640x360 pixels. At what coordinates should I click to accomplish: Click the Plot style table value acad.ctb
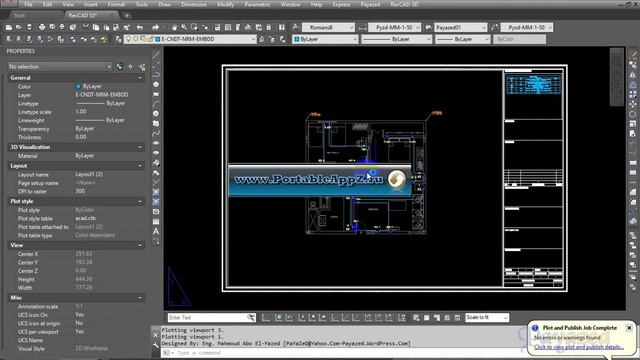click(x=86, y=218)
